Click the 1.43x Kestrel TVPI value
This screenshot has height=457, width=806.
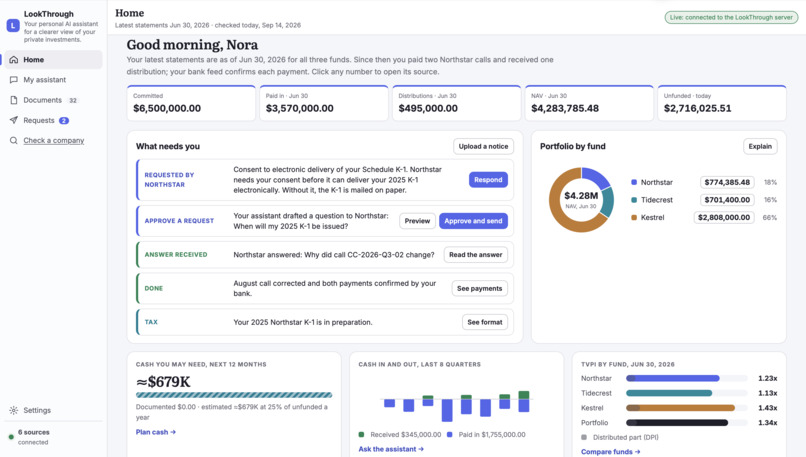(x=767, y=408)
